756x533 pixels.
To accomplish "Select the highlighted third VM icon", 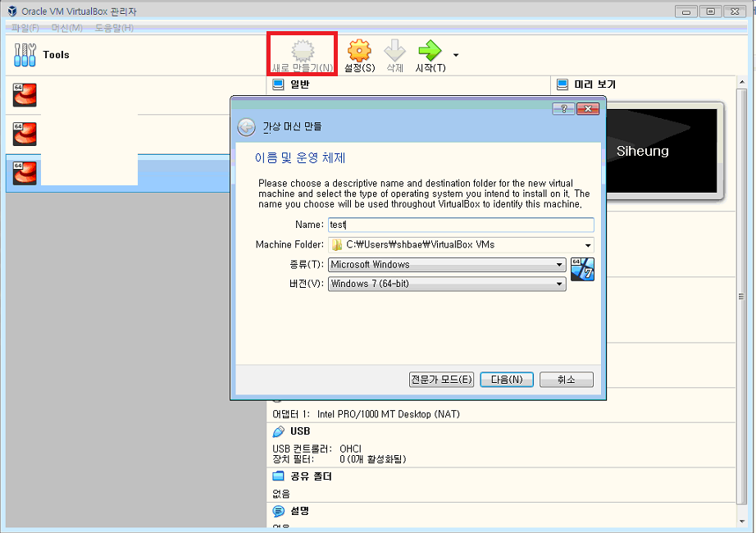I will pos(25,173).
